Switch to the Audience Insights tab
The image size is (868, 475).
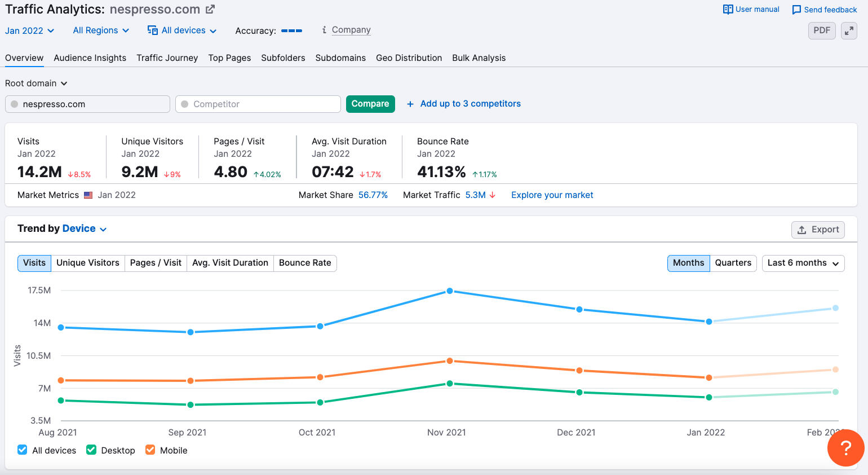pyautogui.click(x=90, y=58)
